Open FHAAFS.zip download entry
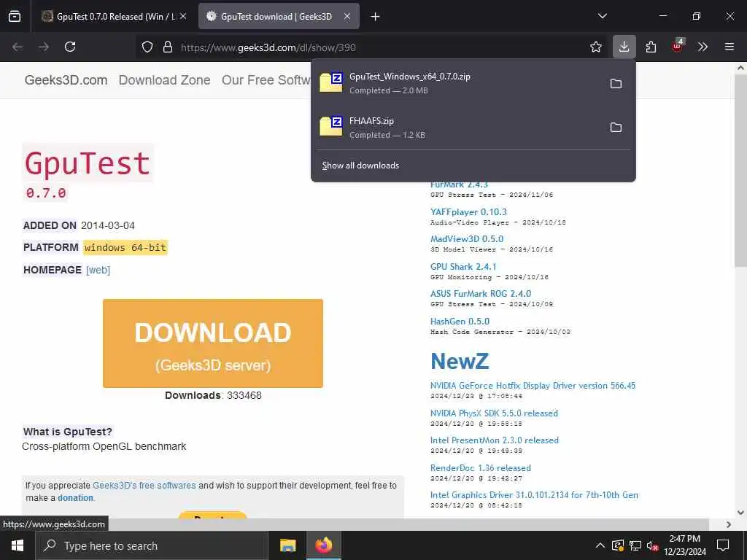Screen dimensions: 747x560 coord(457,127)
